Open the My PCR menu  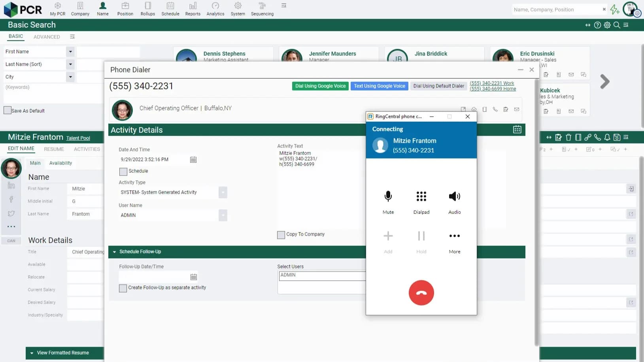(58, 9)
